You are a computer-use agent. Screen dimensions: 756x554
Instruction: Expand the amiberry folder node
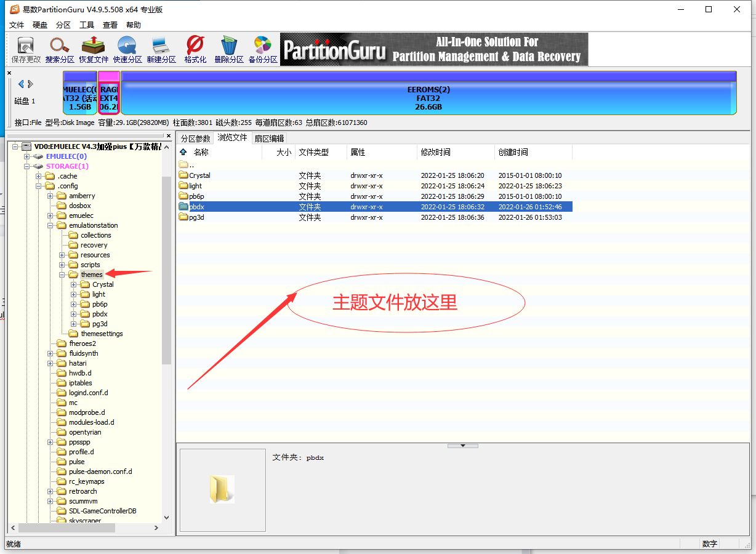pos(50,196)
